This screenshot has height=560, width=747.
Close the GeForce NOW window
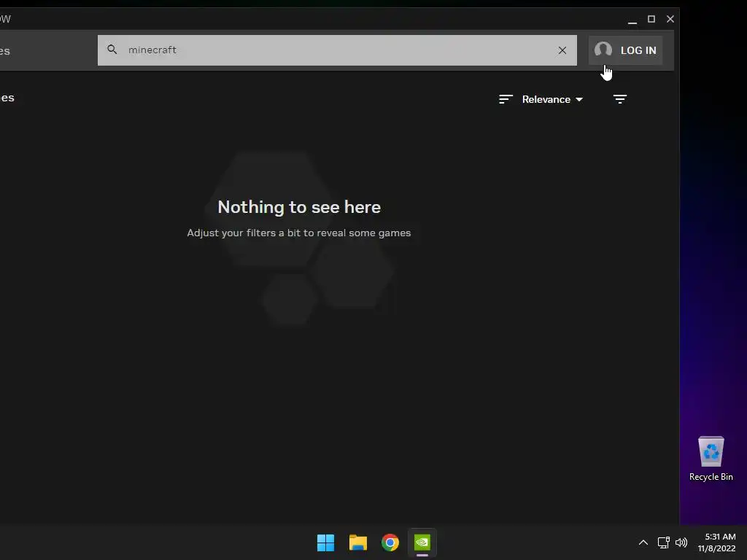[x=670, y=19]
